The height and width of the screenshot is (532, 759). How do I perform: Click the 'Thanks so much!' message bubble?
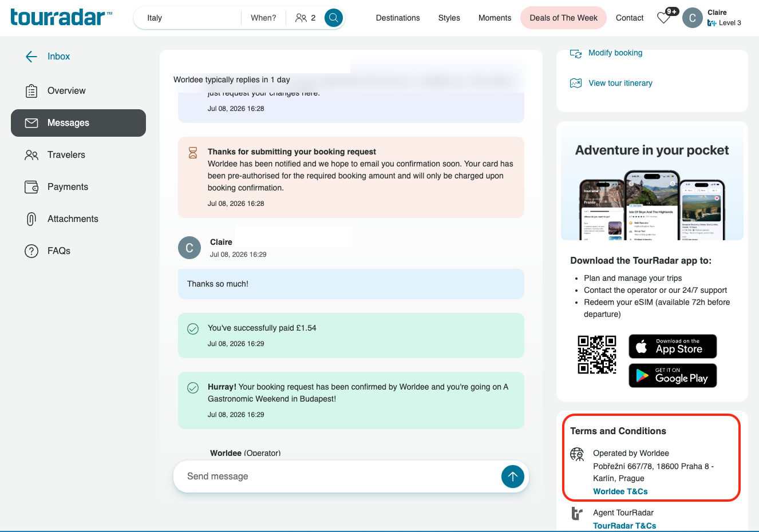click(351, 284)
